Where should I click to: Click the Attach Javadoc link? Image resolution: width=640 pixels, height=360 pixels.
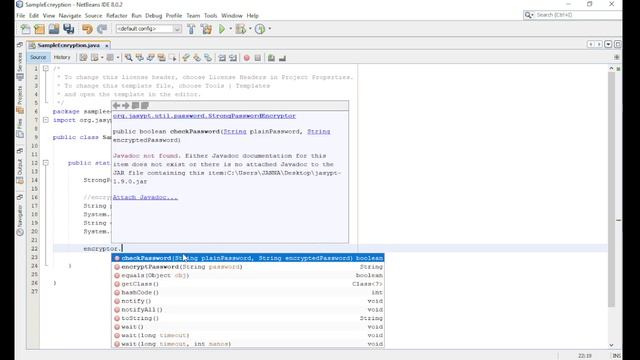click(x=145, y=197)
